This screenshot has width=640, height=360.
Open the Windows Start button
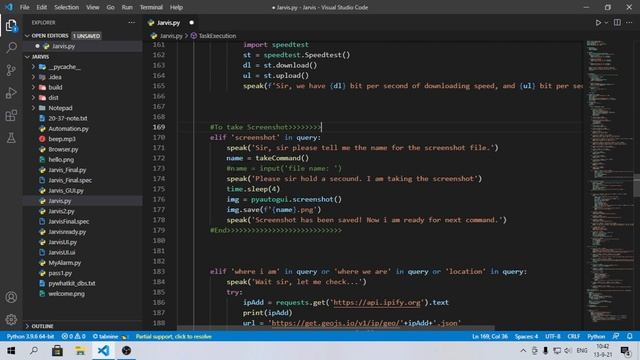click(x=11, y=351)
